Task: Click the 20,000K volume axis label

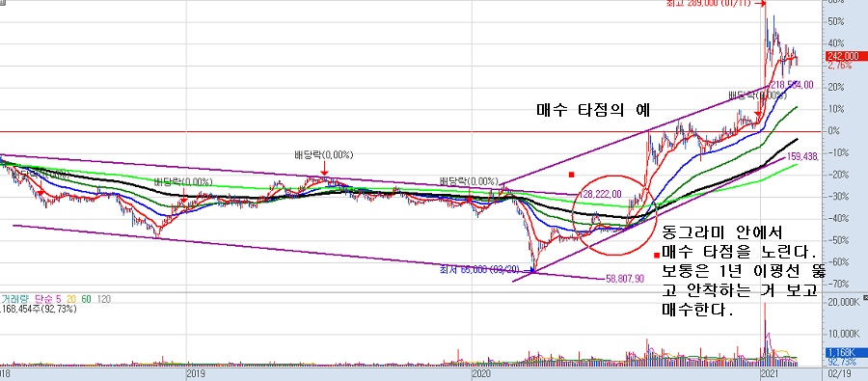Action: pyautogui.click(x=844, y=302)
